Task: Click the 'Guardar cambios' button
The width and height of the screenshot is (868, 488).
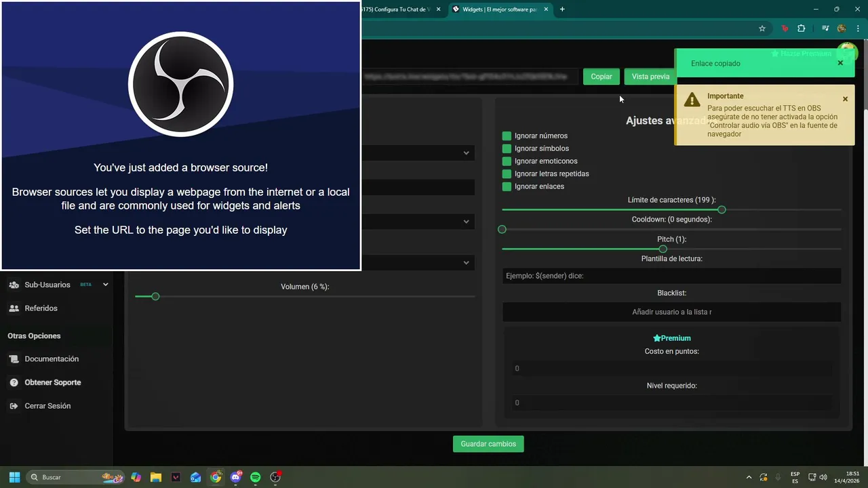Action: [488, 444]
